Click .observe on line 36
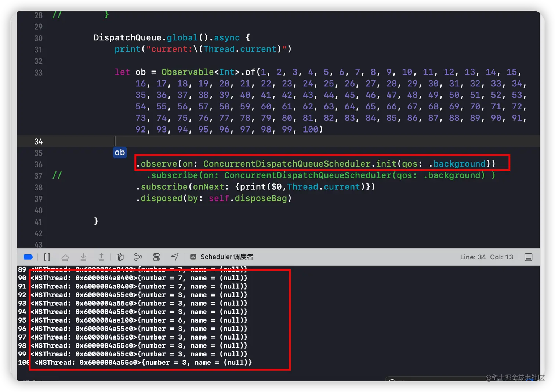The image size is (555, 392). point(156,164)
